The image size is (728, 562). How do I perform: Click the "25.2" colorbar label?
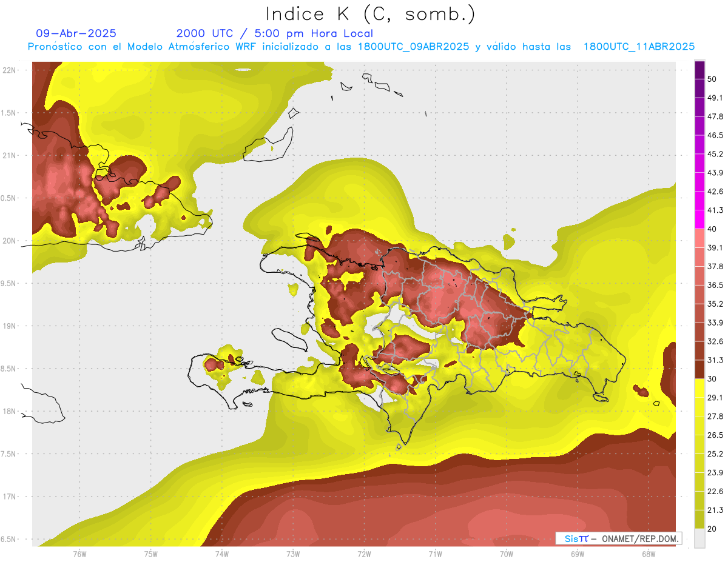[715, 453]
